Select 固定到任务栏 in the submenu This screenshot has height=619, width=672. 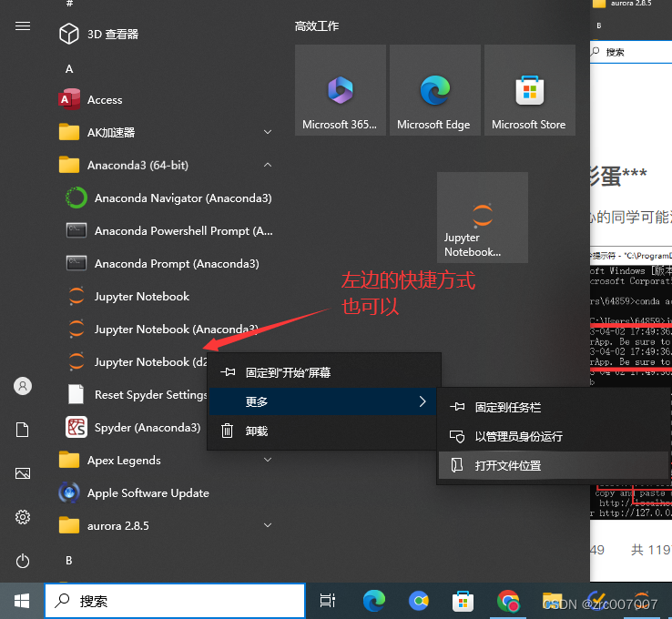(x=554, y=407)
